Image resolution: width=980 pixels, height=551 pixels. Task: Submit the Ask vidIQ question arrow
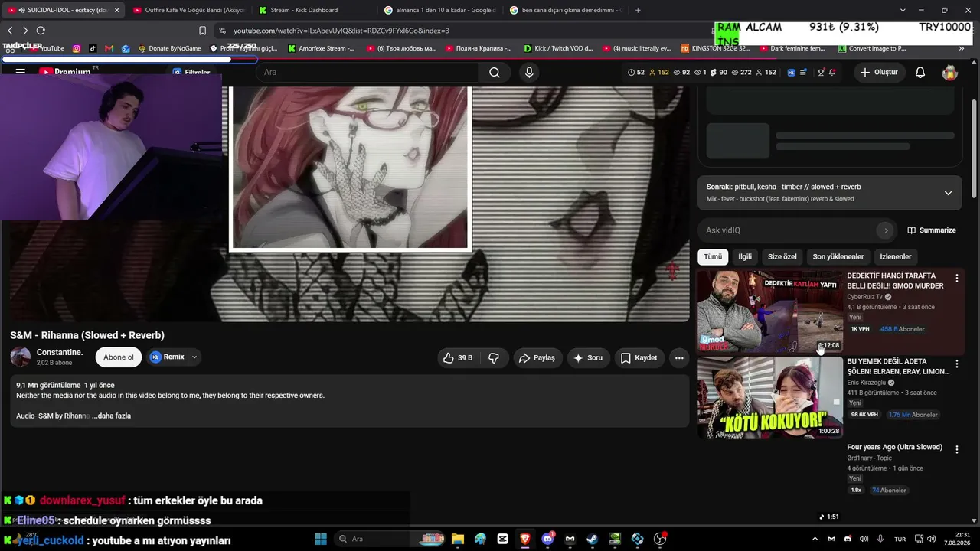(886, 230)
